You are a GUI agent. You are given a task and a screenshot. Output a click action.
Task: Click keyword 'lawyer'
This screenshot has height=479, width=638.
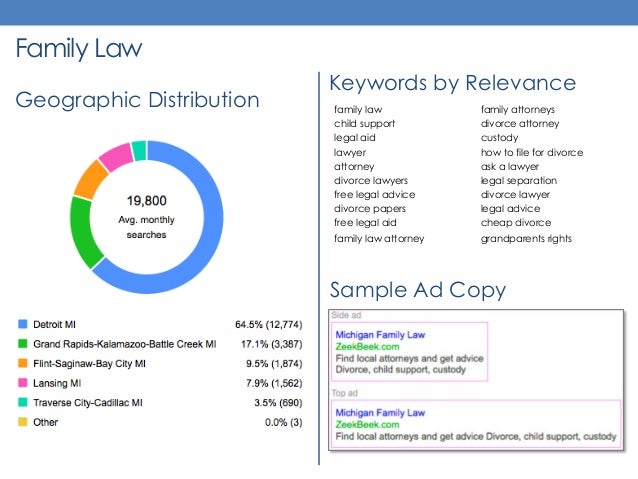click(350, 153)
